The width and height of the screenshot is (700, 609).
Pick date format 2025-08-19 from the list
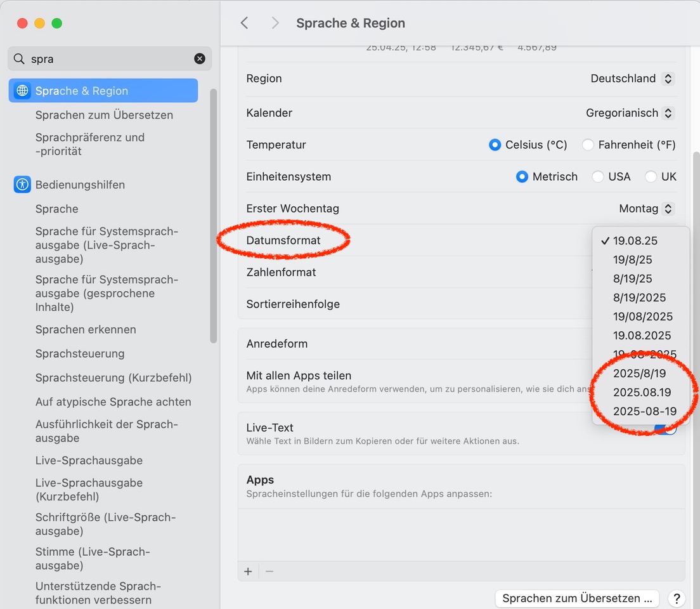(644, 411)
